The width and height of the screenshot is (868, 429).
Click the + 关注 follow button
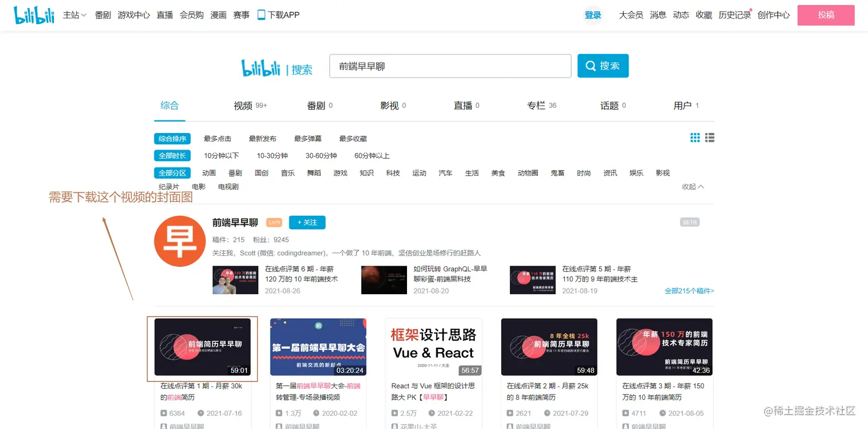[307, 223]
